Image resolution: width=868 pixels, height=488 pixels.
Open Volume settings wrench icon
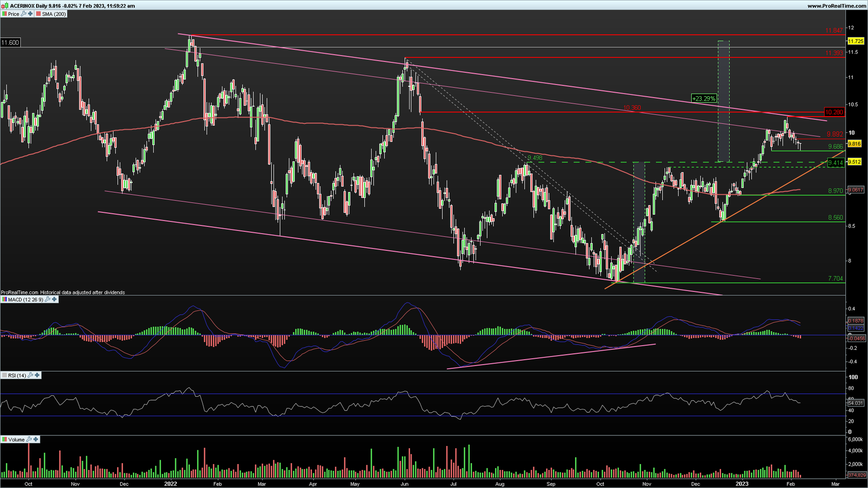click(x=29, y=440)
